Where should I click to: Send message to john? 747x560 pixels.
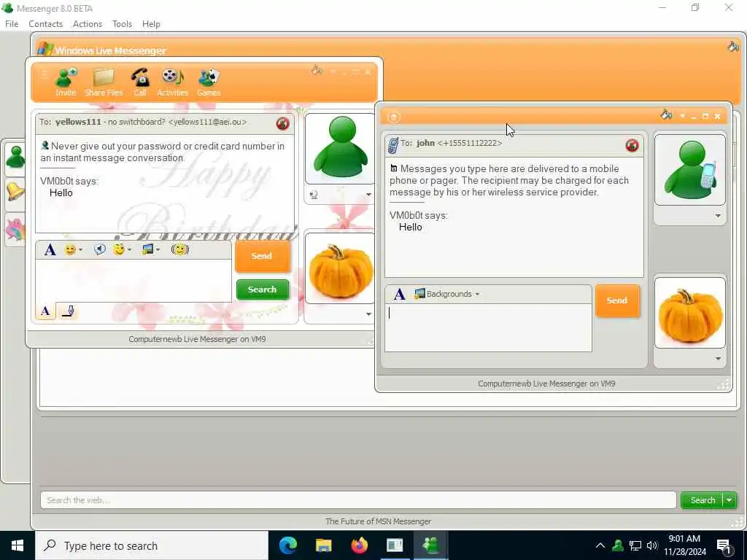coord(617,300)
